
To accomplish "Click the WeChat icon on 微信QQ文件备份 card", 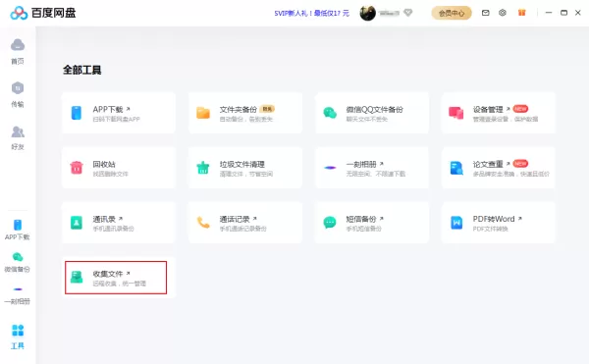I will pyautogui.click(x=330, y=113).
